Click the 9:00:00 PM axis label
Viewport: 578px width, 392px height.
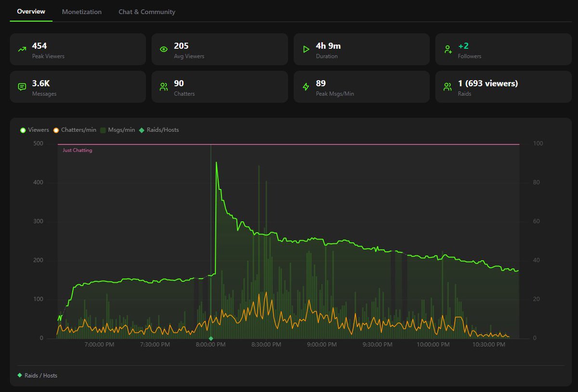pyautogui.click(x=321, y=345)
